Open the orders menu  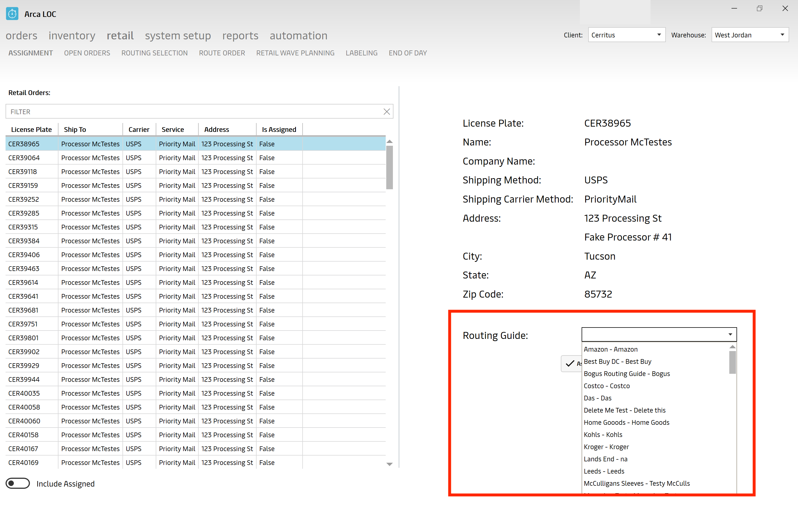(x=21, y=35)
